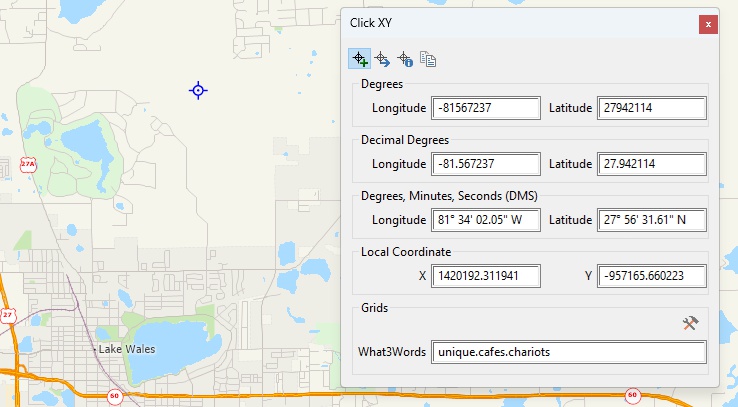Click the Degrees Latitude field
This screenshot has height=407, width=738.
pos(651,108)
